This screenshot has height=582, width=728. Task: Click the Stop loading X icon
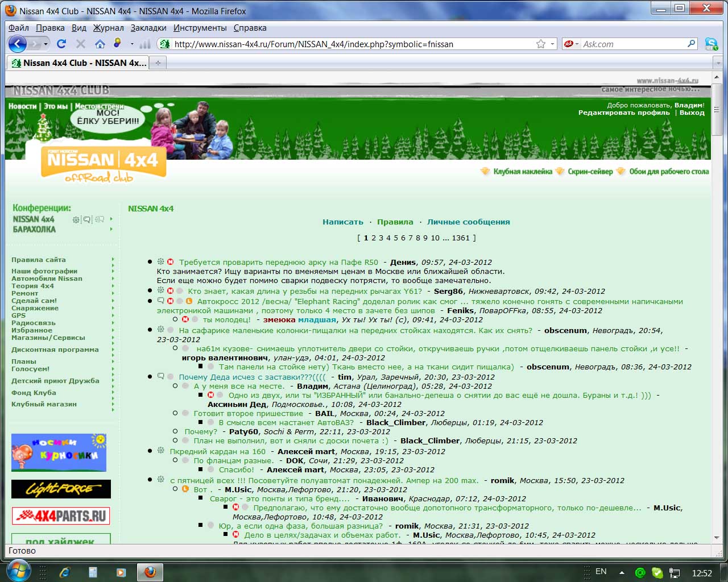(81, 44)
